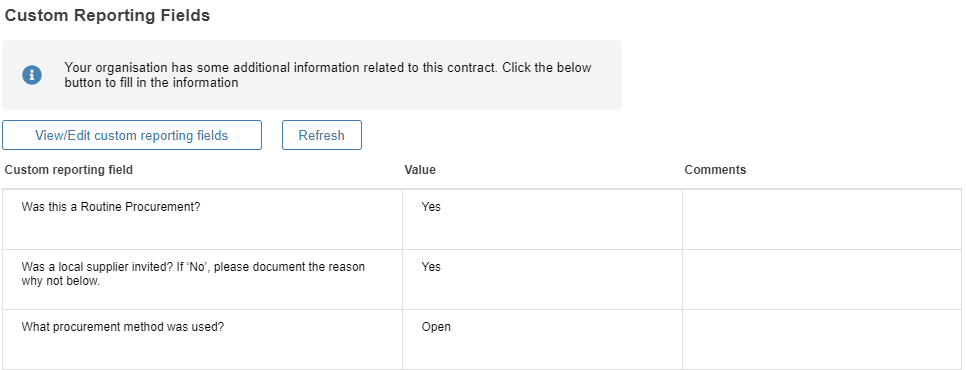Click the comments cell for local supplier row
Image resolution: width=966 pixels, height=370 pixels.
coord(822,280)
